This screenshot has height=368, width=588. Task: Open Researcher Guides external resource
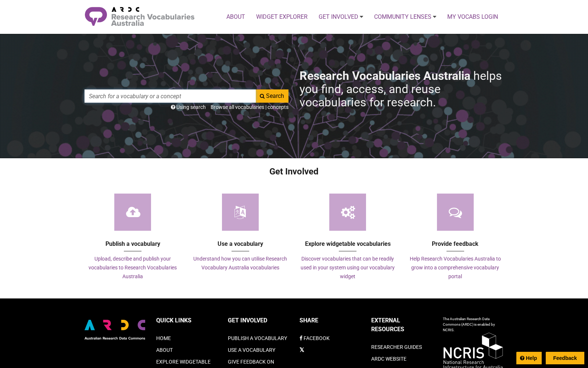coord(397,347)
